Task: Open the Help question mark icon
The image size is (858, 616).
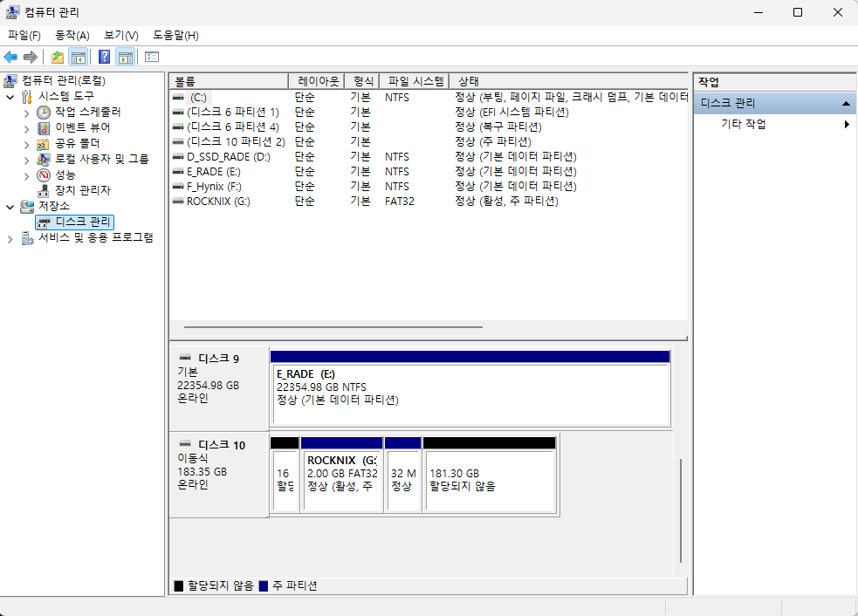Action: 104,57
